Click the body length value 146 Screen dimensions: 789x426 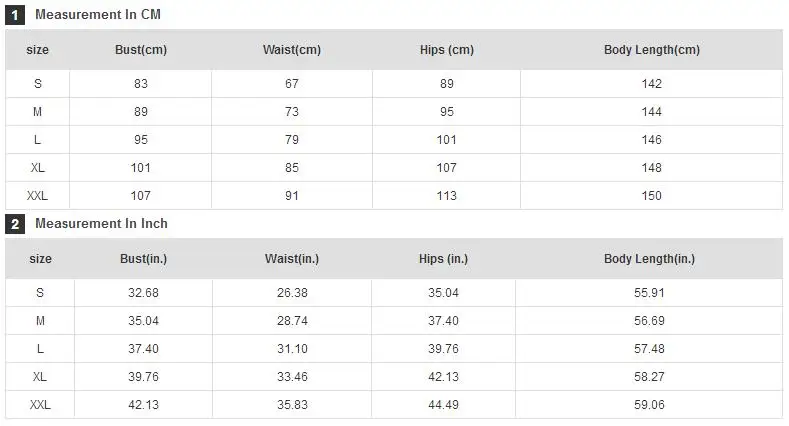tap(651, 140)
